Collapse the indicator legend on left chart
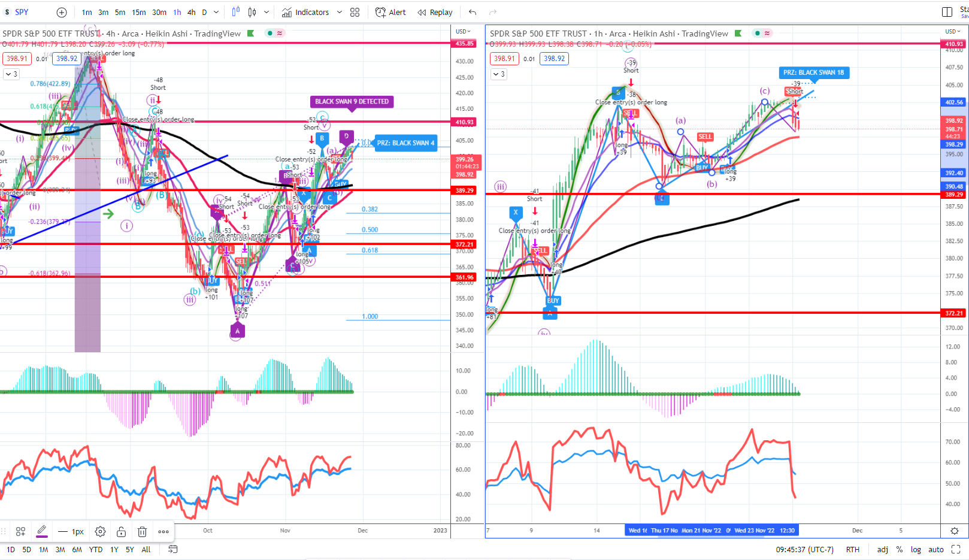The image size is (969, 560). (11, 74)
